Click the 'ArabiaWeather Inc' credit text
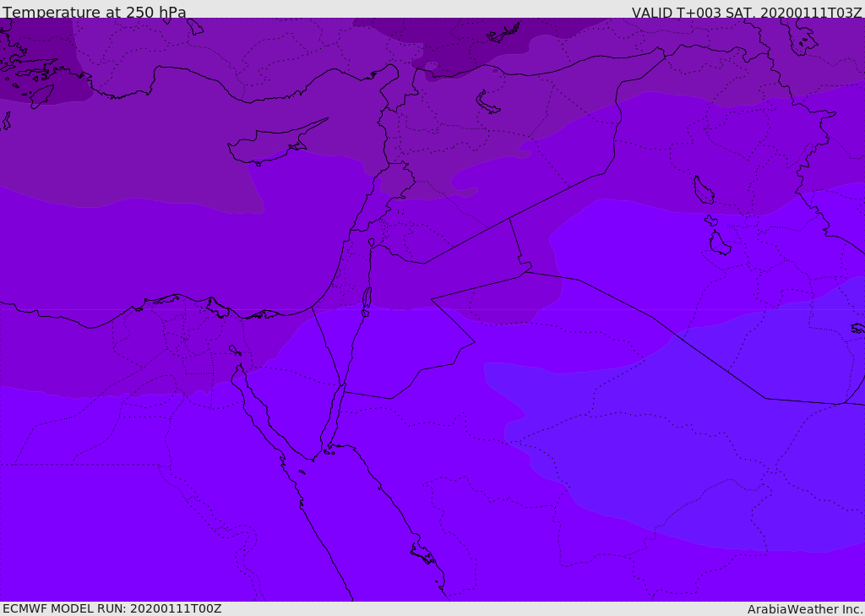This screenshot has height=616, width=865. [805, 609]
